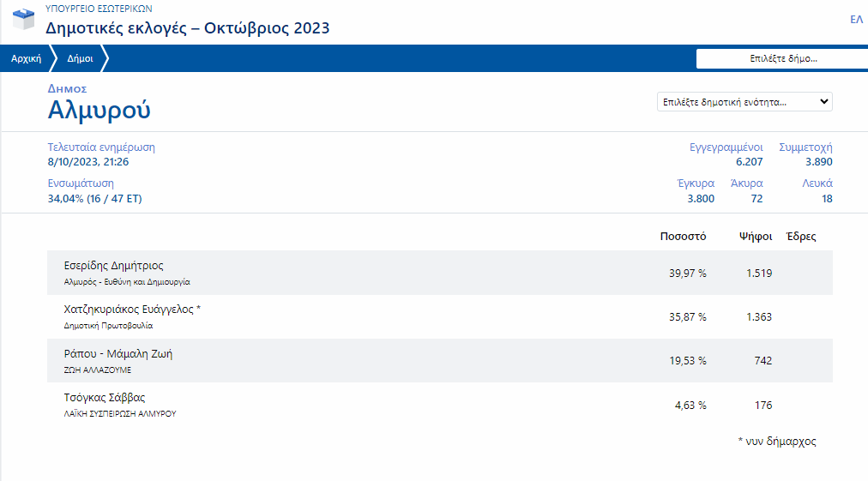Screen dimensions: 868x481
Task: Switch language using the ΕΛ link
Action: pyautogui.click(x=855, y=19)
